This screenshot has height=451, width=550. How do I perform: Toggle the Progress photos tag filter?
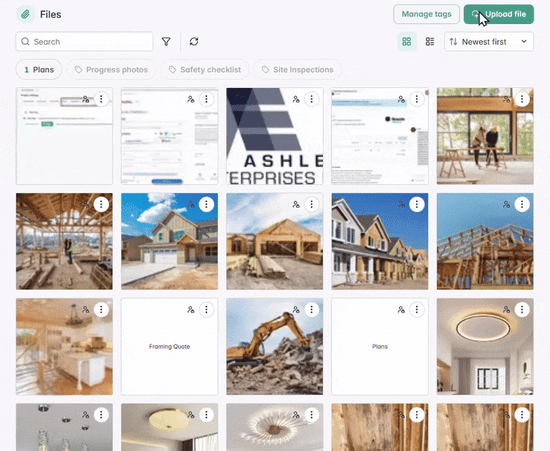point(112,70)
